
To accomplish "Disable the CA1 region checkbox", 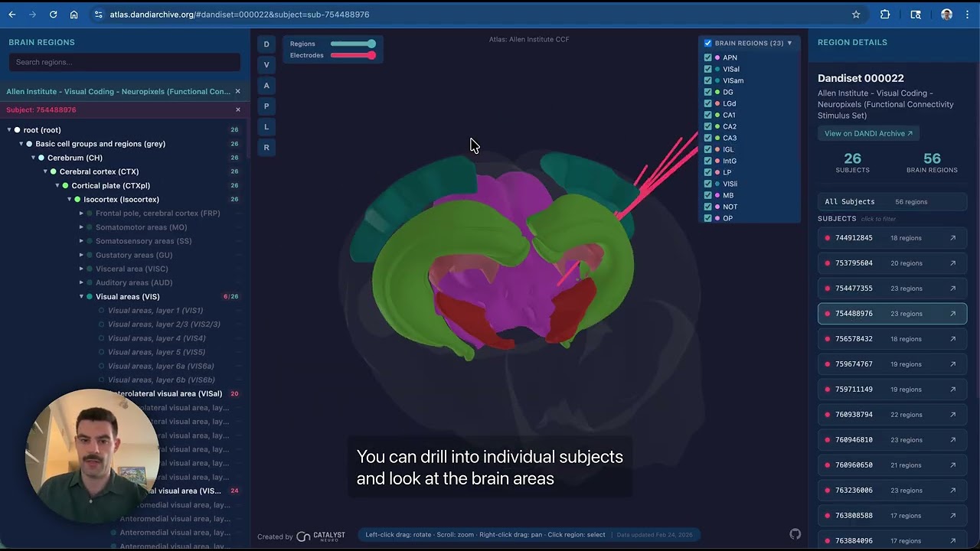I will [707, 115].
